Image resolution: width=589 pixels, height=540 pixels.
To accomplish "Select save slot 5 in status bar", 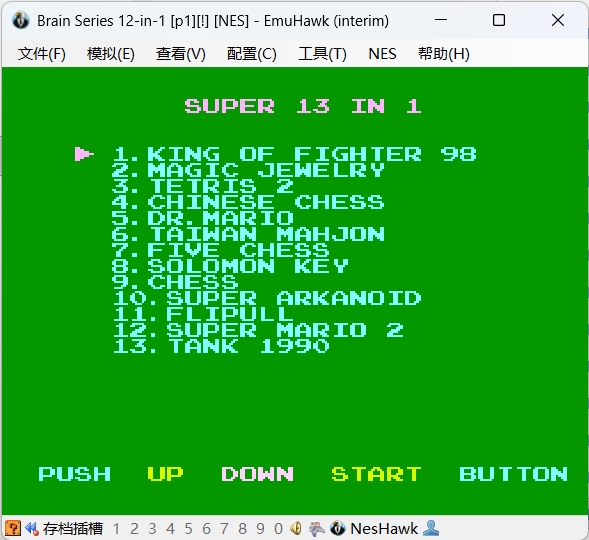I will [188, 529].
